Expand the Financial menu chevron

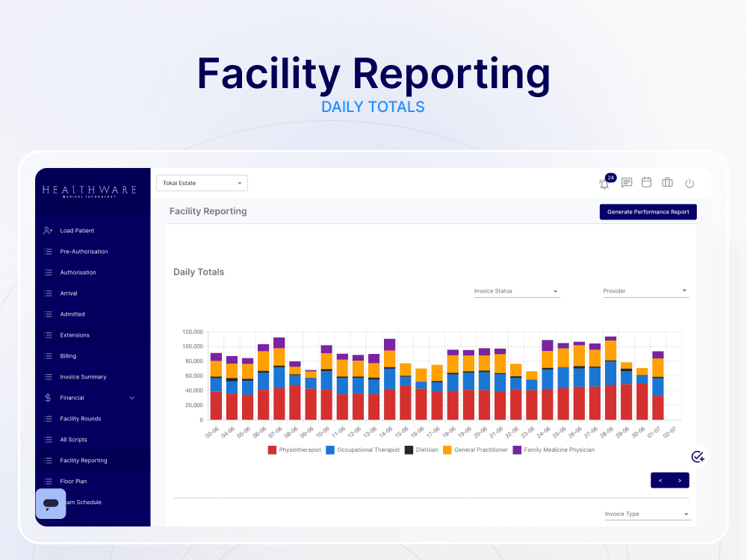[x=132, y=398]
